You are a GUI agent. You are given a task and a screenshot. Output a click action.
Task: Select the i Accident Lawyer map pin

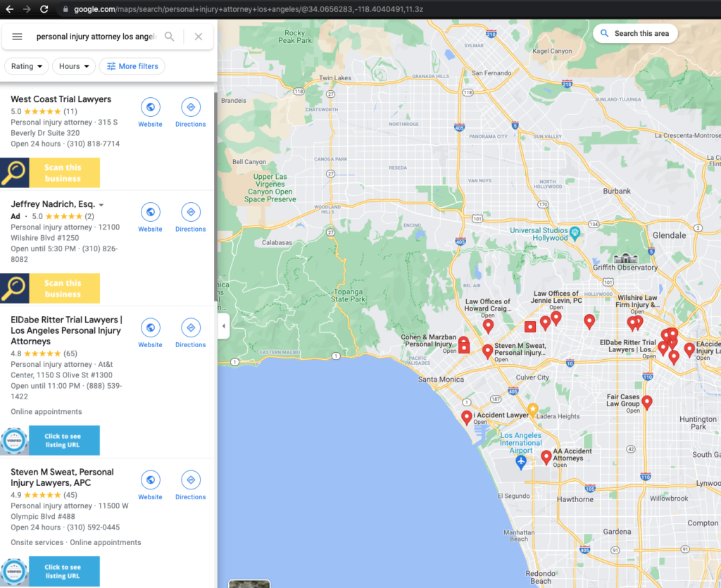[x=467, y=418]
